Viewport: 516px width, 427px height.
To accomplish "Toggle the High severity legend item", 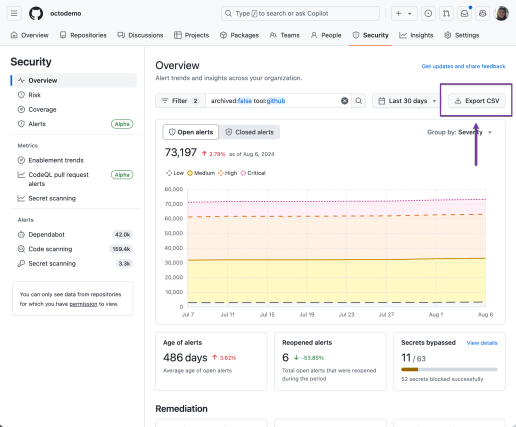I will coord(227,173).
